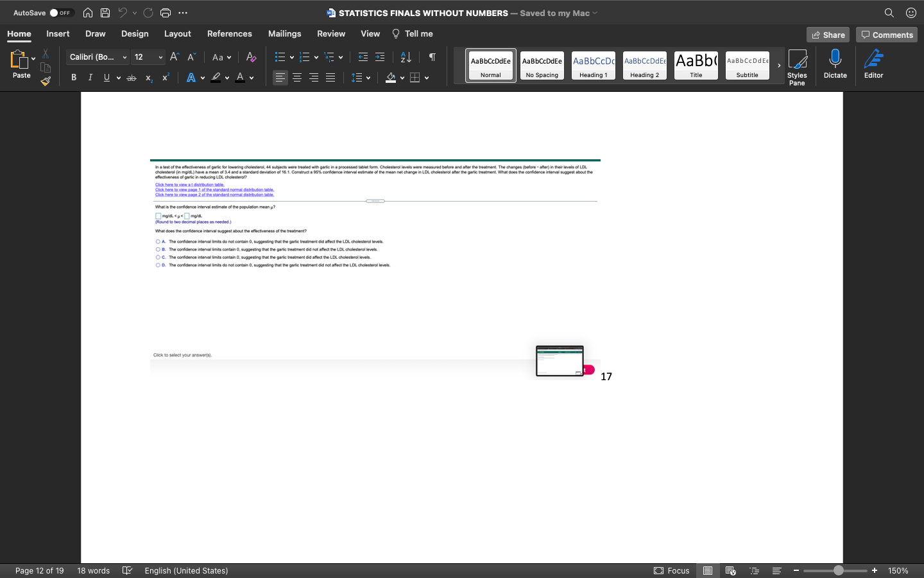Switch to Outline view in status bar
The image size is (924, 578).
(x=755, y=570)
